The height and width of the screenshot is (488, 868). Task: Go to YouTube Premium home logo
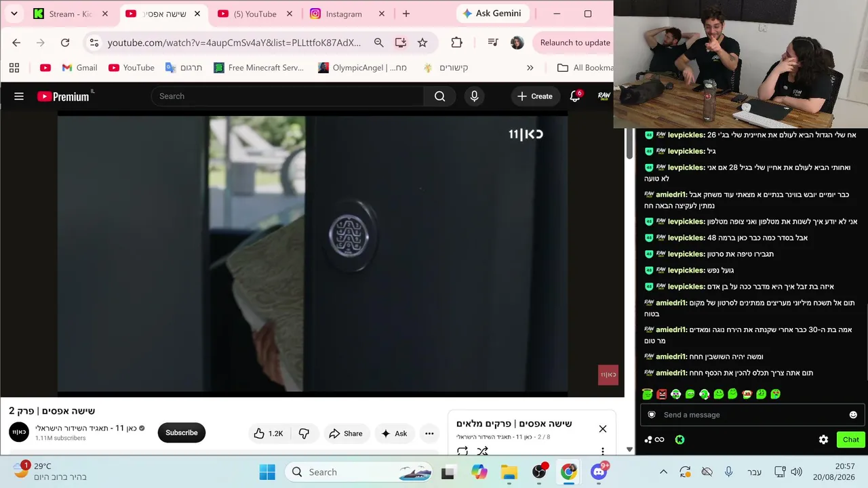pos(64,96)
